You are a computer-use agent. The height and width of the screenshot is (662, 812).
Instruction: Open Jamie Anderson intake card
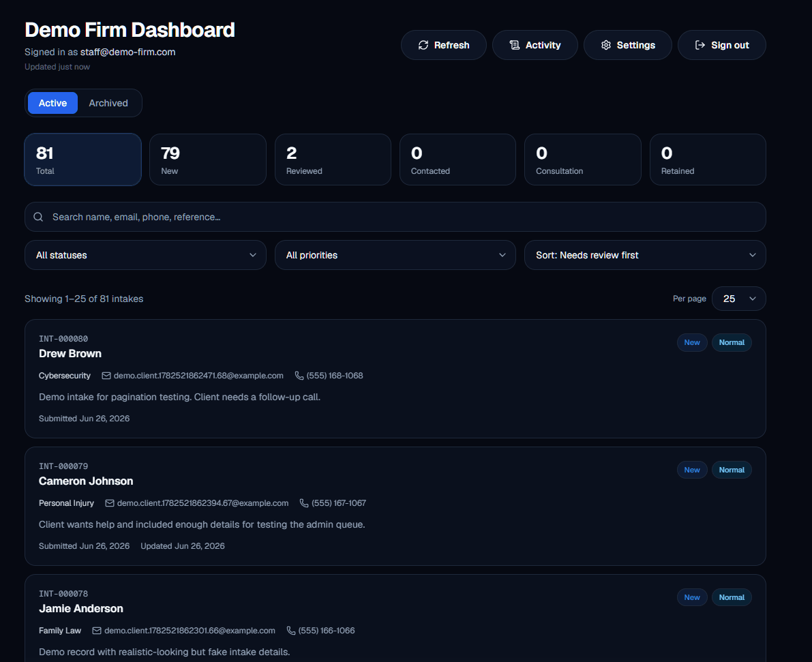(x=395, y=618)
